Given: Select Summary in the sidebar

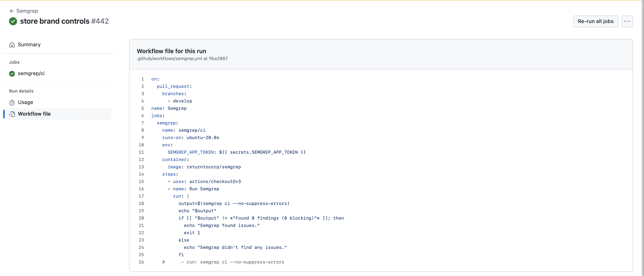Looking at the screenshot, I should point(29,45).
